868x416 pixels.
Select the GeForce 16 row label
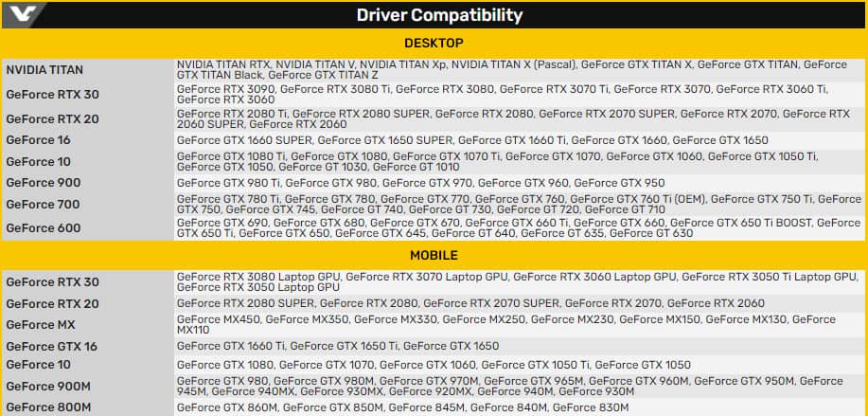coord(38,140)
